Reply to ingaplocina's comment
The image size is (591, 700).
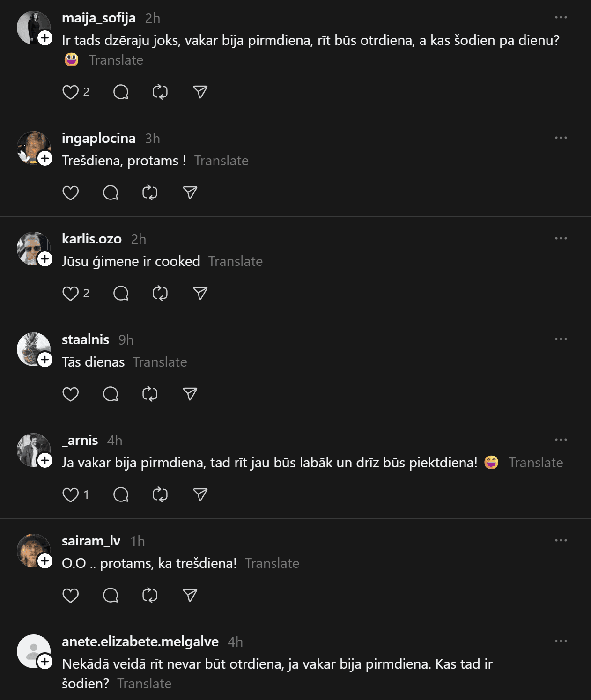point(111,193)
